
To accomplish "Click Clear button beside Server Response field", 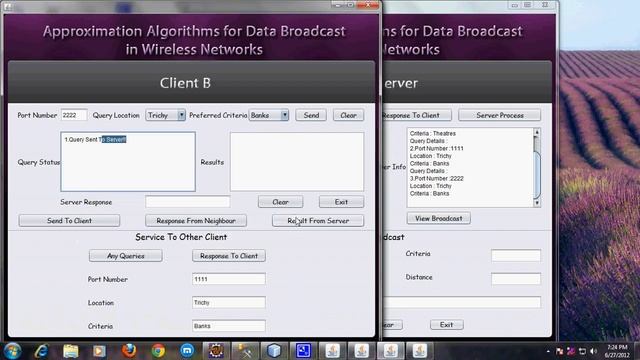I will [x=280, y=202].
